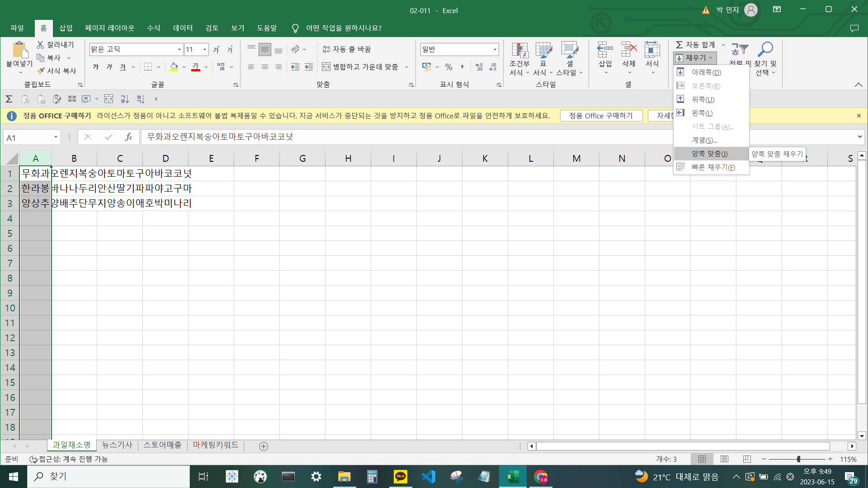Image resolution: width=868 pixels, height=488 pixels.
Task: Toggle underline formatting
Action: click(123, 67)
